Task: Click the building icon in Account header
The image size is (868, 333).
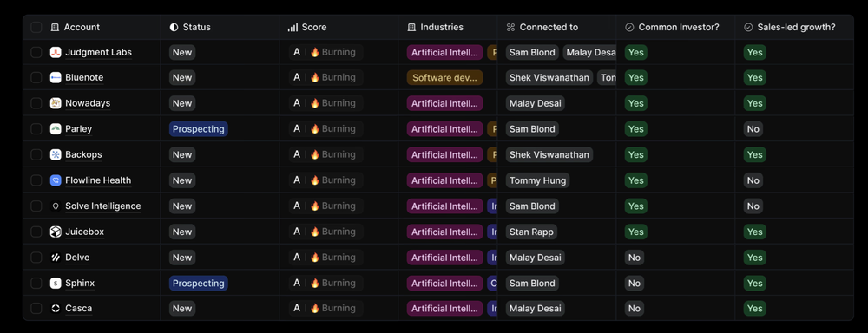Action: [x=55, y=27]
